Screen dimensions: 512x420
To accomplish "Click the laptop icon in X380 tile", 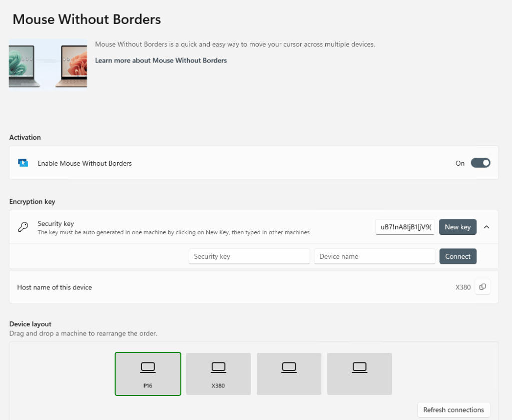I will click(218, 367).
